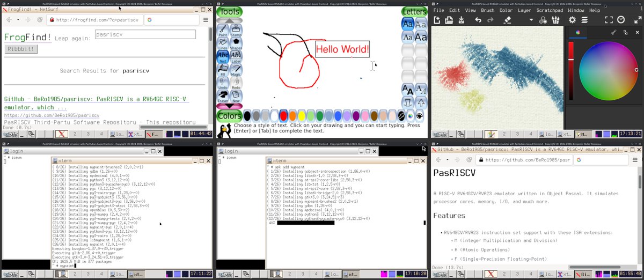This screenshot has height=280, width=644.
Task: Select the Paint tool in Tux Paint
Action: point(223,31)
